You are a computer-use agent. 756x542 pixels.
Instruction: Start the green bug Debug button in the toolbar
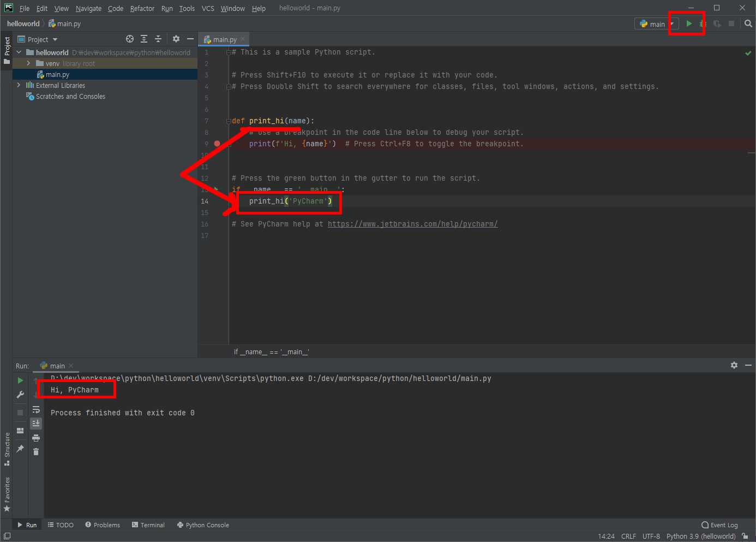[x=703, y=23]
